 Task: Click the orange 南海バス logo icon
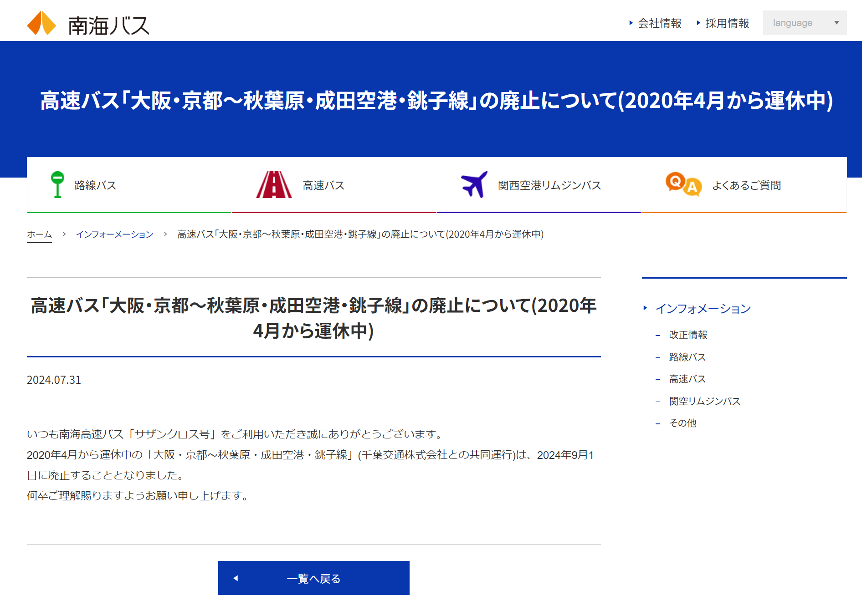pos(41,23)
